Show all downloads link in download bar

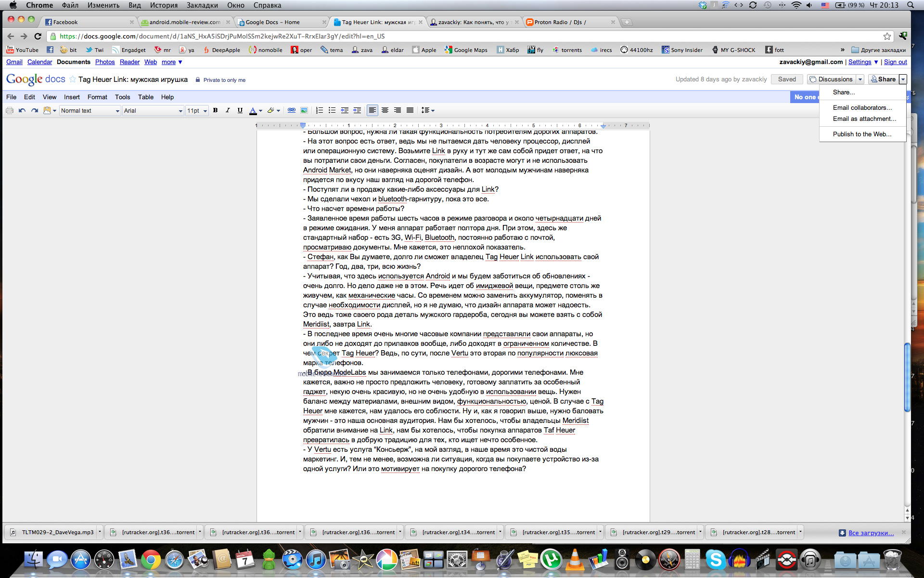point(871,533)
